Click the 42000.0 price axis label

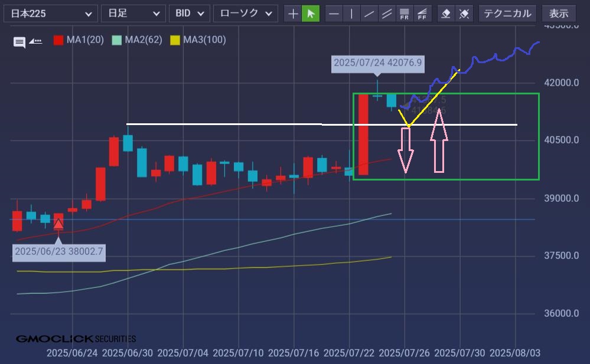(x=562, y=83)
